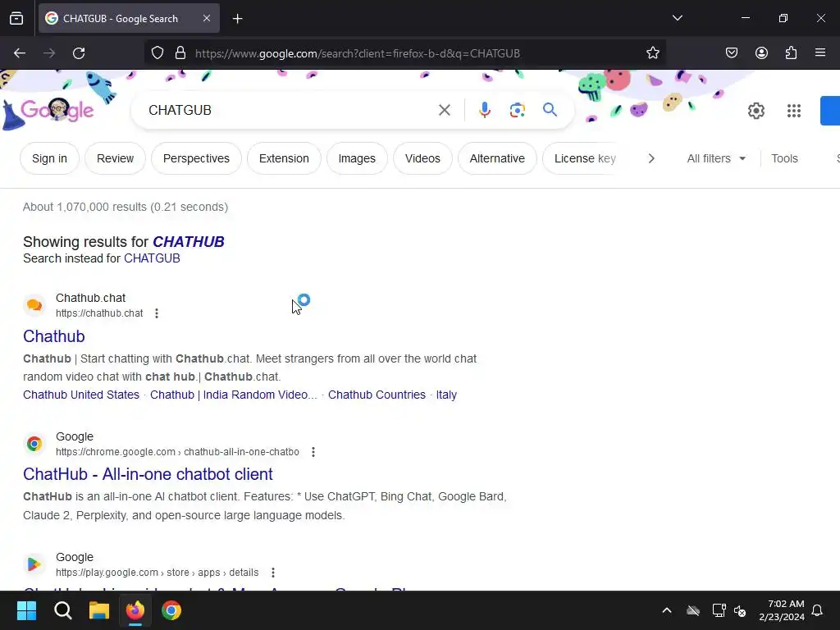840x630 pixels.
Task: Open Chrome from the taskbar
Action: click(171, 610)
